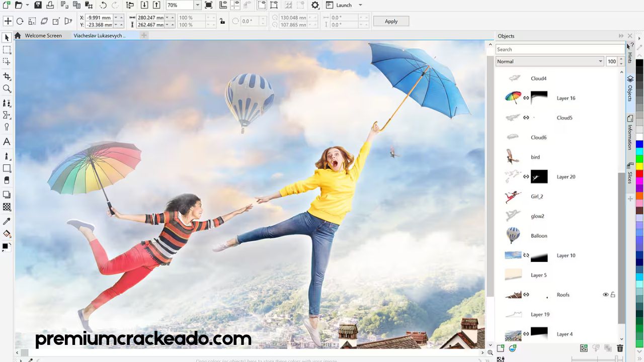Expand the Launch dropdown

(360, 5)
